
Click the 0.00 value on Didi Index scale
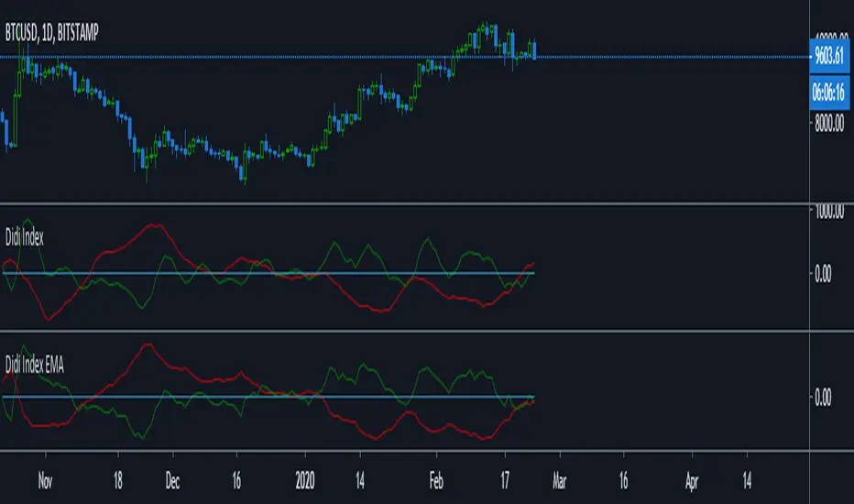coord(823,273)
